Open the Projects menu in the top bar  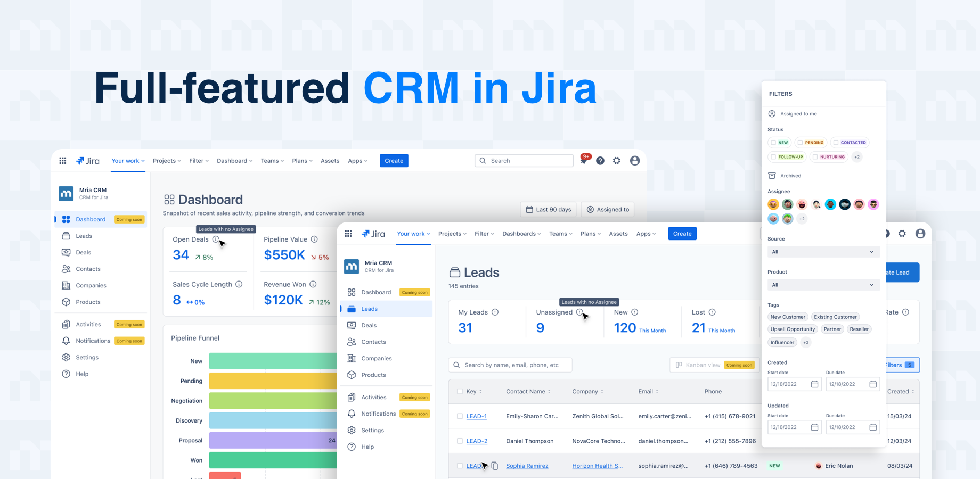[x=452, y=233]
